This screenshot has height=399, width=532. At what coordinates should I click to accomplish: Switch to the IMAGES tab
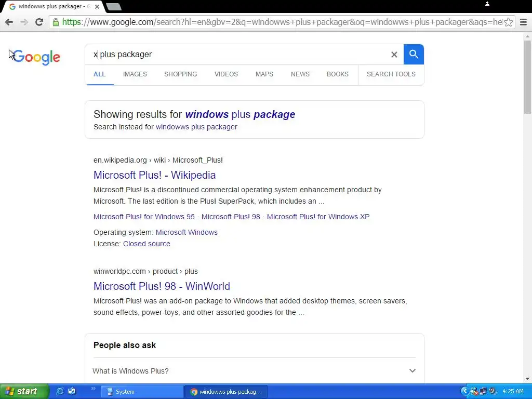coord(135,74)
